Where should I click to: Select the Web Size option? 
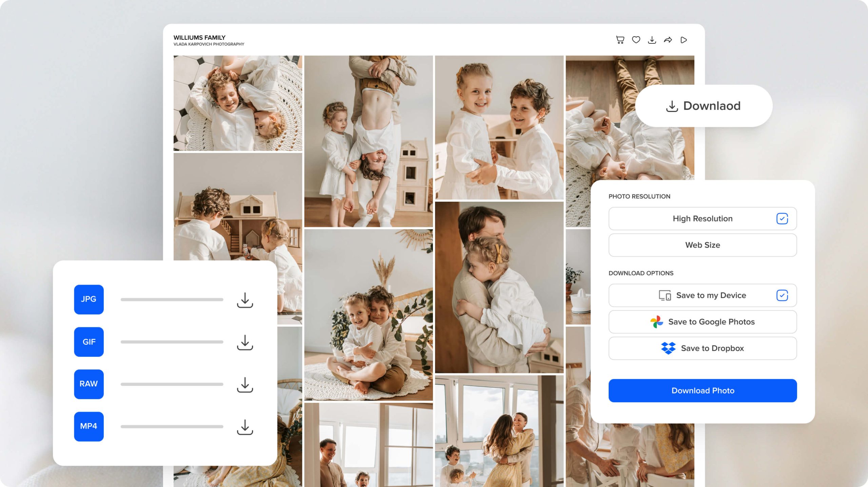(703, 245)
